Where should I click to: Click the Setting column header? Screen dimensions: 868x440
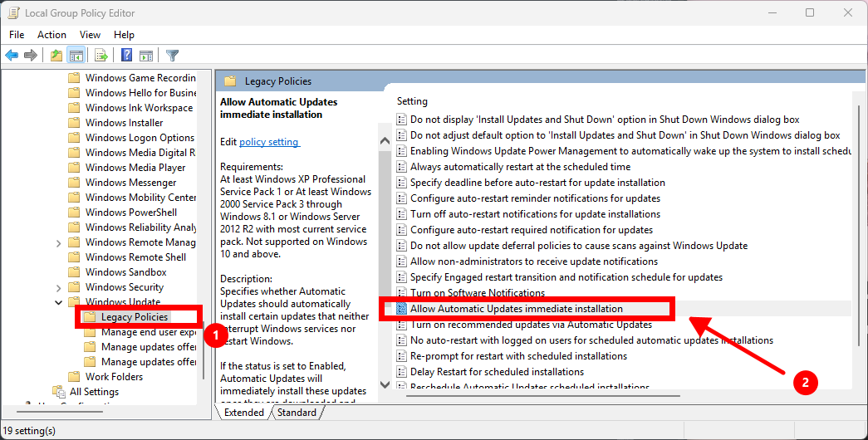coord(412,101)
